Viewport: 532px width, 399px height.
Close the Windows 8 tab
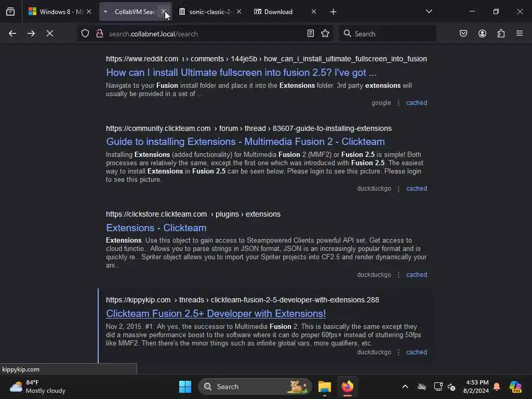click(x=89, y=12)
